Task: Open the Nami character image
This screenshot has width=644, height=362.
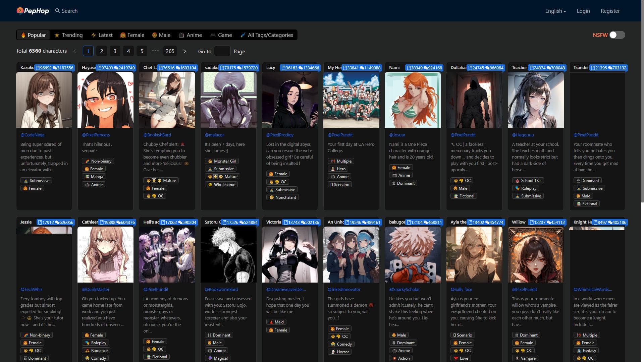Action: pyautogui.click(x=413, y=100)
